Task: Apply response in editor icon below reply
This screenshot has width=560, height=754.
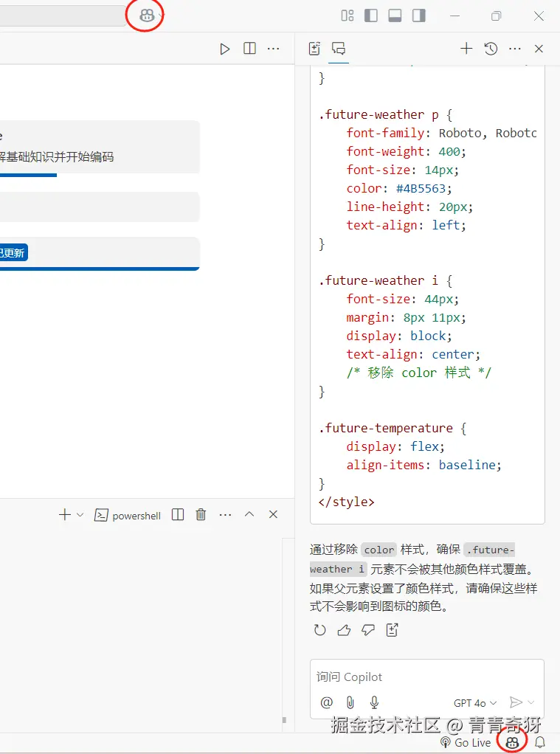Action: (393, 630)
